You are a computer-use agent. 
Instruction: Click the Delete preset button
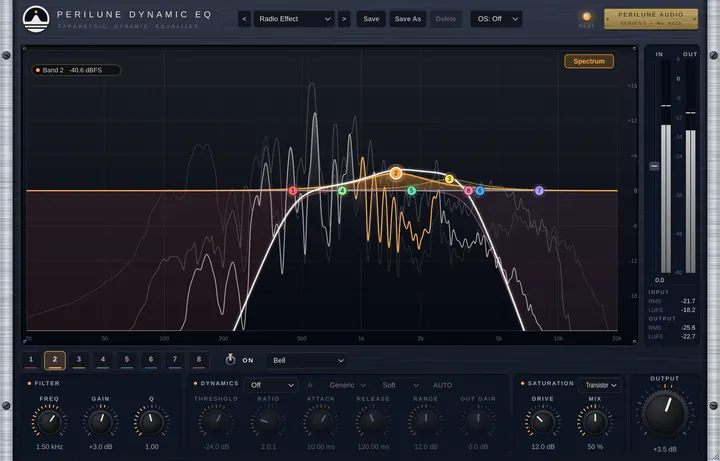click(445, 19)
